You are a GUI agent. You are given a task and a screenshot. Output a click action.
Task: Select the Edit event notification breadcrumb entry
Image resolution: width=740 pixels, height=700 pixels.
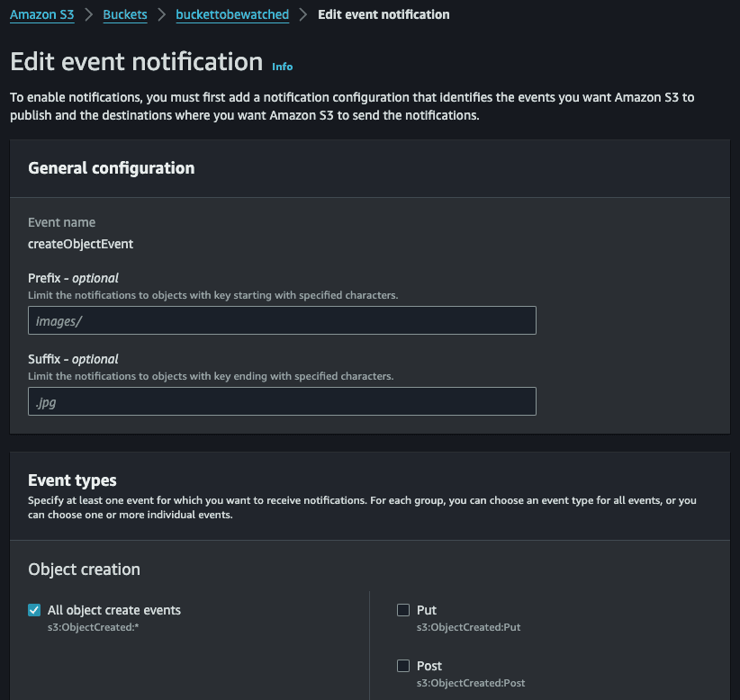(x=384, y=14)
